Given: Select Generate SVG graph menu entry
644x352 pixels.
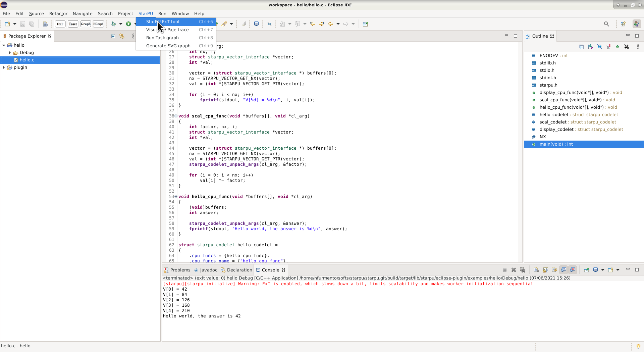Looking at the screenshot, I should click(176, 46).
